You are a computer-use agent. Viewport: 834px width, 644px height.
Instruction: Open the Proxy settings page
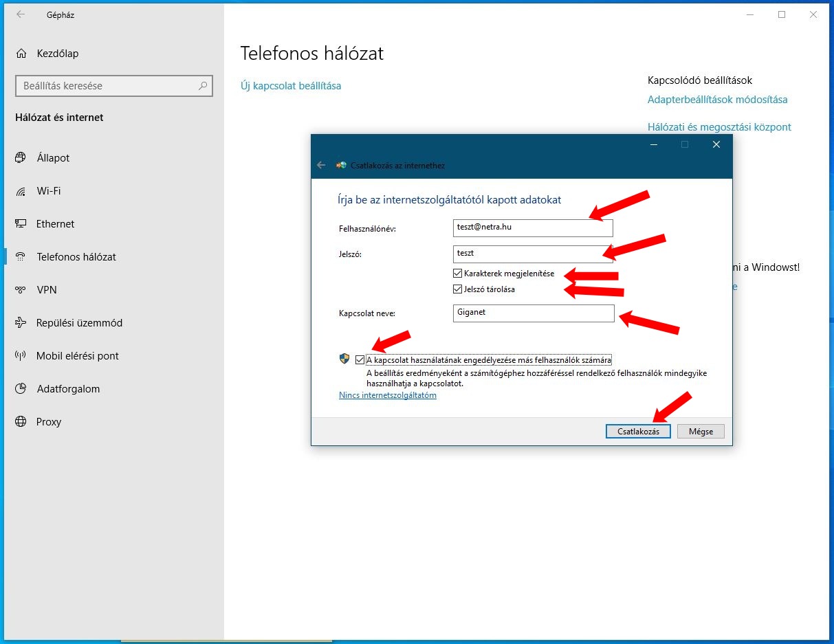point(48,422)
